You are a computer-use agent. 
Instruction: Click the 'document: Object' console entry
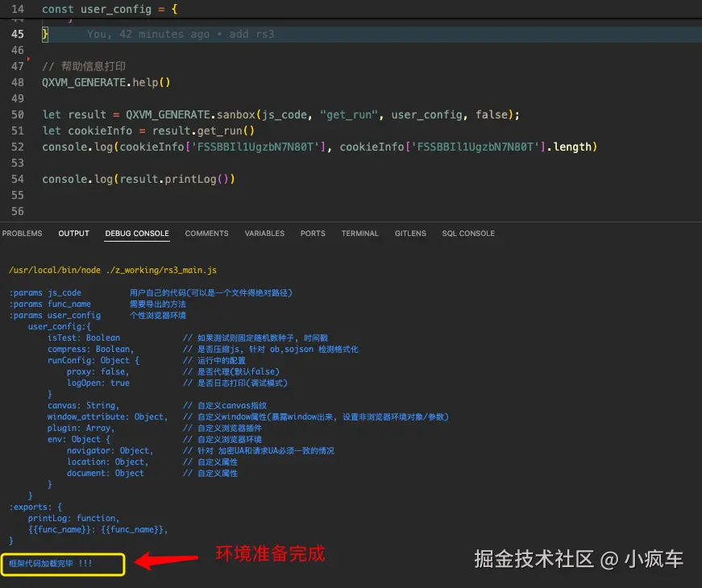click(x=106, y=473)
